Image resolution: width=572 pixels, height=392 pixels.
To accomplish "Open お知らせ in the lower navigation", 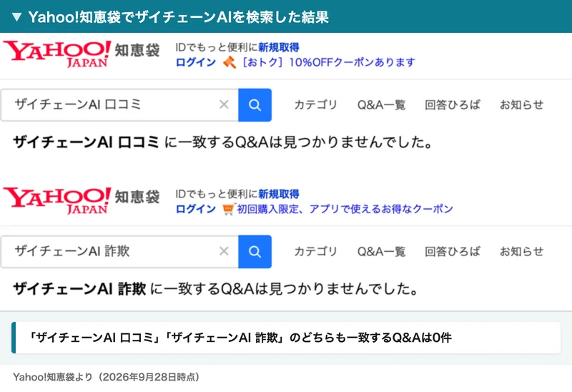I will [x=521, y=252].
